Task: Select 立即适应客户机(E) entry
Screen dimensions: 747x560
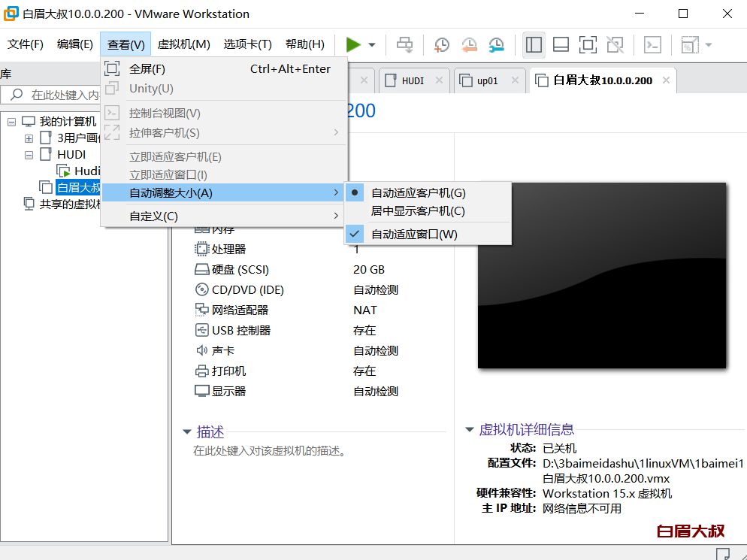Action: (x=224, y=157)
